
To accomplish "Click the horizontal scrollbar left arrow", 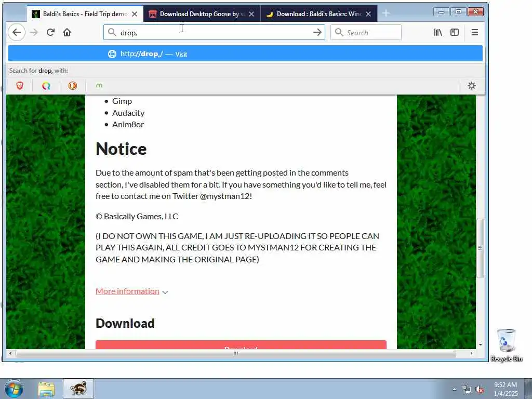I will pos(10,353).
